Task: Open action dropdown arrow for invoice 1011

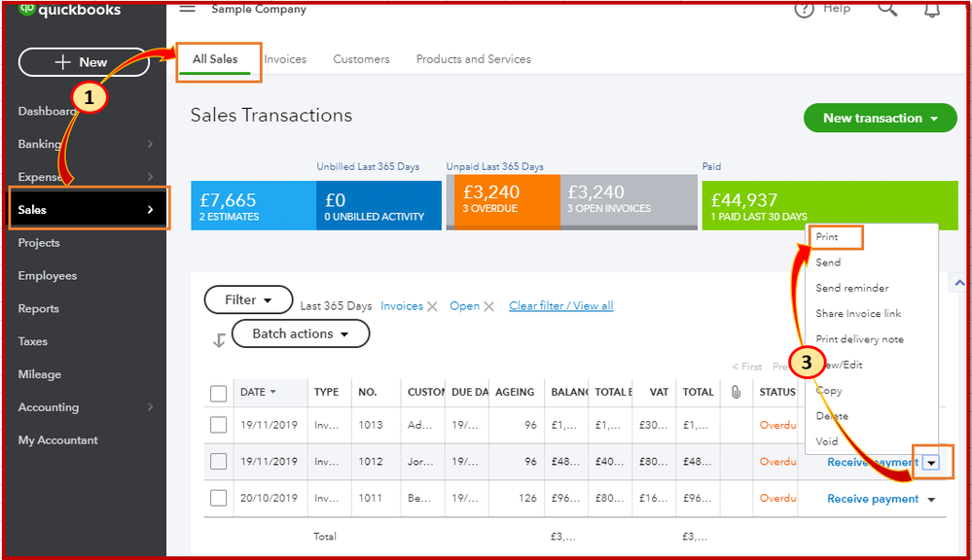Action: point(931,500)
